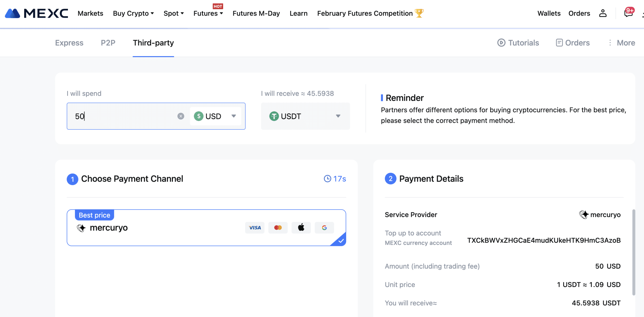This screenshot has height=317, width=644.
Task: Click the 'I will receive ≈ 45.5938' label
Action: (297, 93)
